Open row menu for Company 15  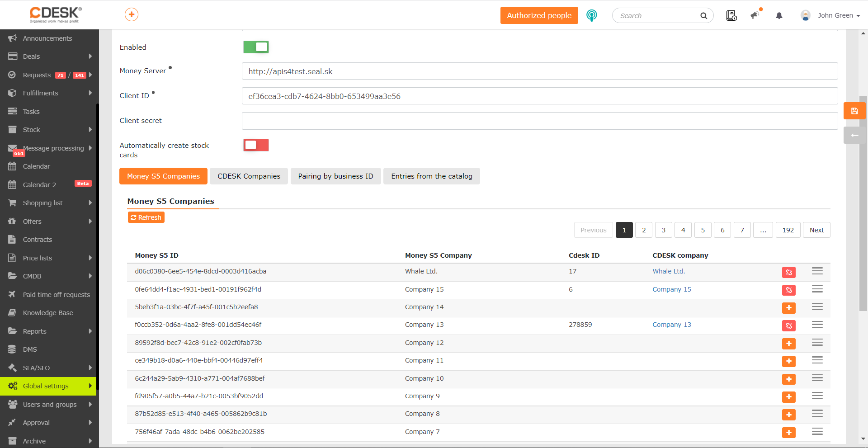click(817, 289)
